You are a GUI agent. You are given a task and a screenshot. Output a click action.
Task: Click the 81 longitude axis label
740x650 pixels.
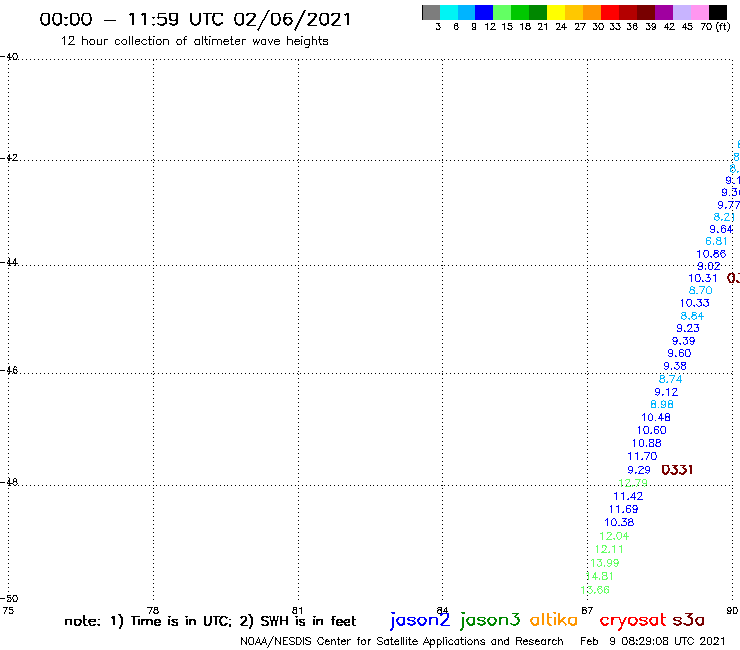click(x=297, y=610)
